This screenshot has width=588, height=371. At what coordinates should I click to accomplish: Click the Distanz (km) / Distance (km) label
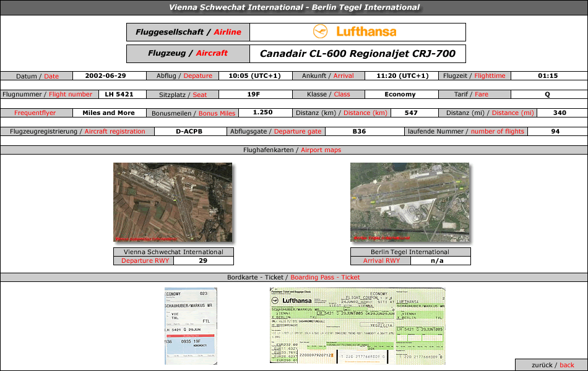coord(341,113)
